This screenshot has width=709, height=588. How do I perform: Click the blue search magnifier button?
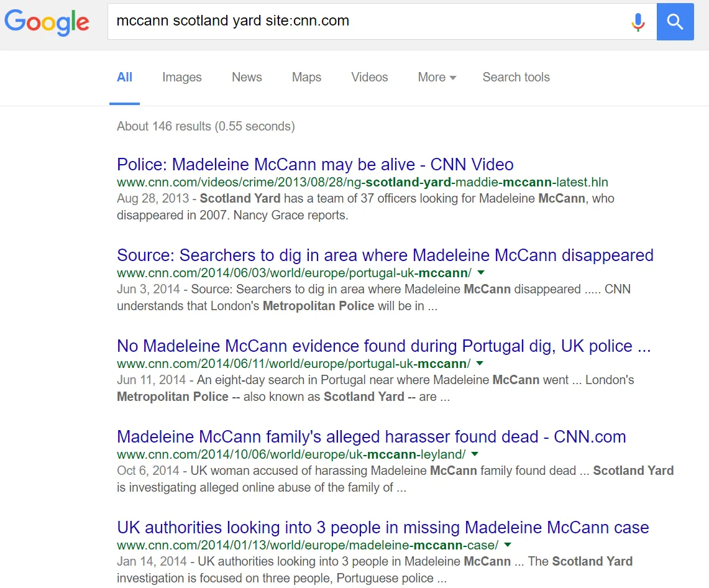click(x=675, y=22)
